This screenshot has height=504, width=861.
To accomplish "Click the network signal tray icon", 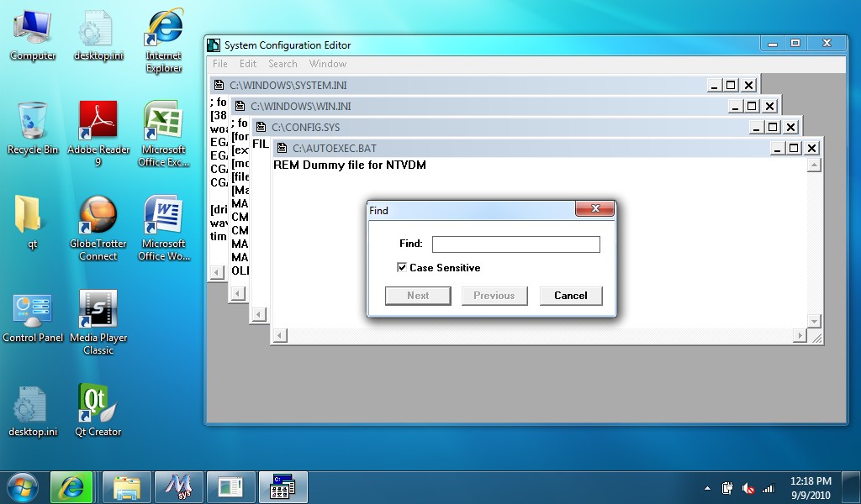I will point(768,487).
